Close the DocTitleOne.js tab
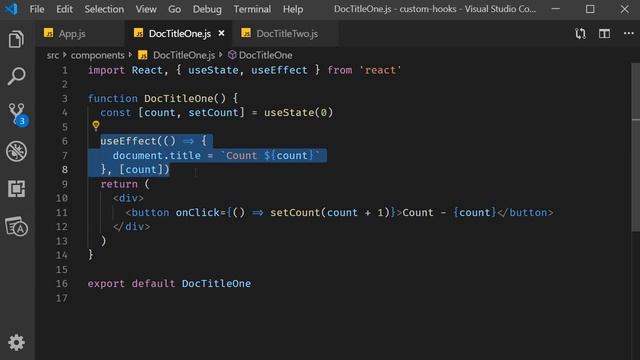The width and height of the screenshot is (640, 360). pyautogui.click(x=221, y=33)
